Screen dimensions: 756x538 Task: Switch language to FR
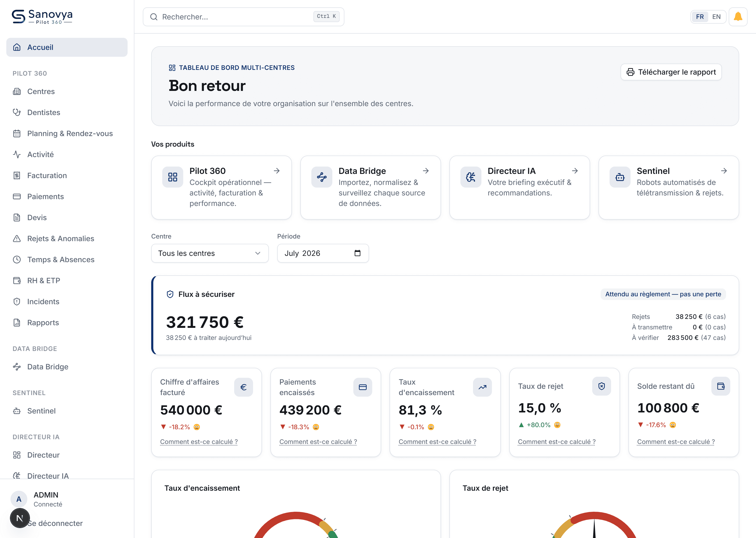pyautogui.click(x=700, y=17)
